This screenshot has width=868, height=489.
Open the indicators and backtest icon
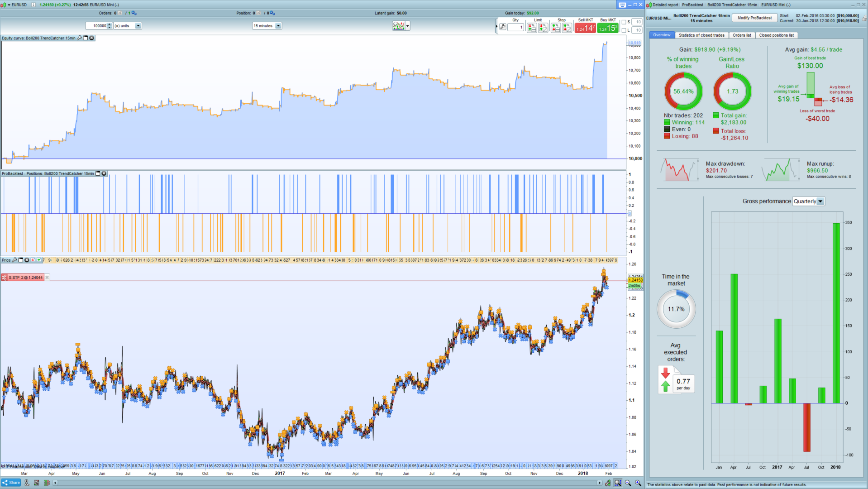pyautogui.click(x=399, y=26)
